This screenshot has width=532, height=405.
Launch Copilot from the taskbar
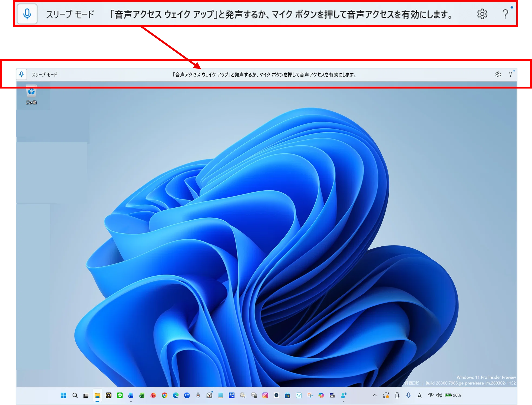(321, 395)
